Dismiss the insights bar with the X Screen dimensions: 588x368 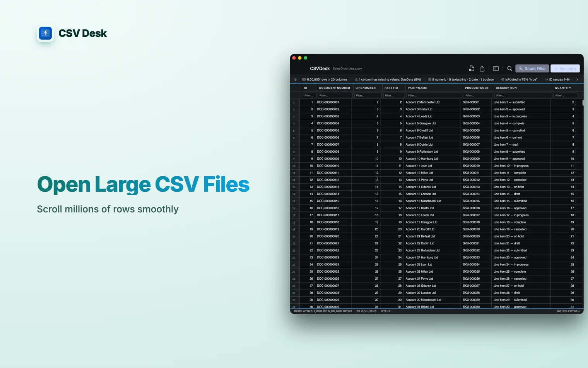(x=577, y=79)
